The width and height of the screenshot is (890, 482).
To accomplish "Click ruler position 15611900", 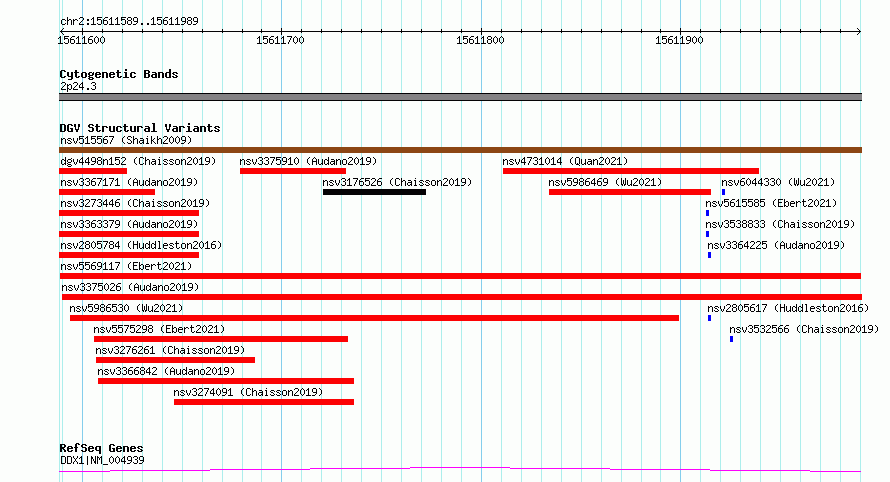I will pyautogui.click(x=679, y=40).
